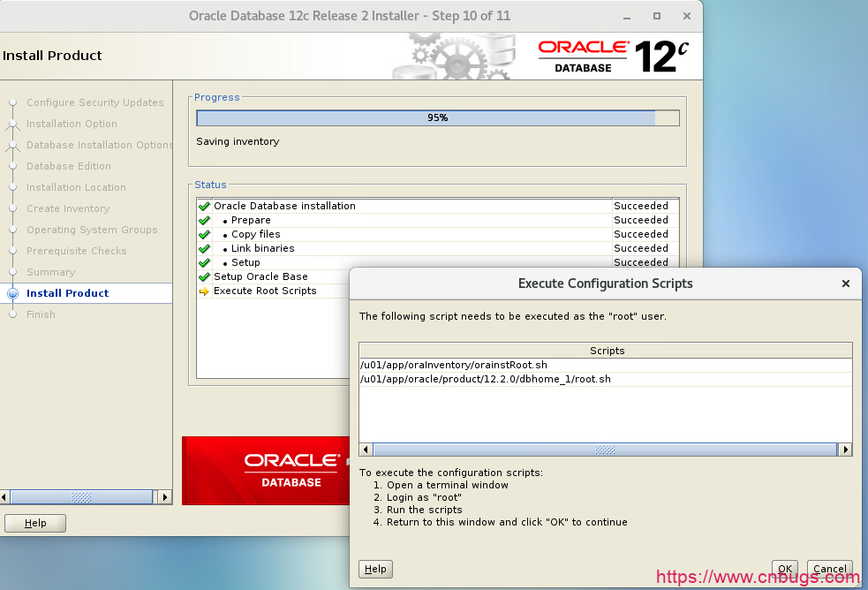868x590 pixels.
Task: Open Help in the Configuration Scripts dialog
Action: 375,569
